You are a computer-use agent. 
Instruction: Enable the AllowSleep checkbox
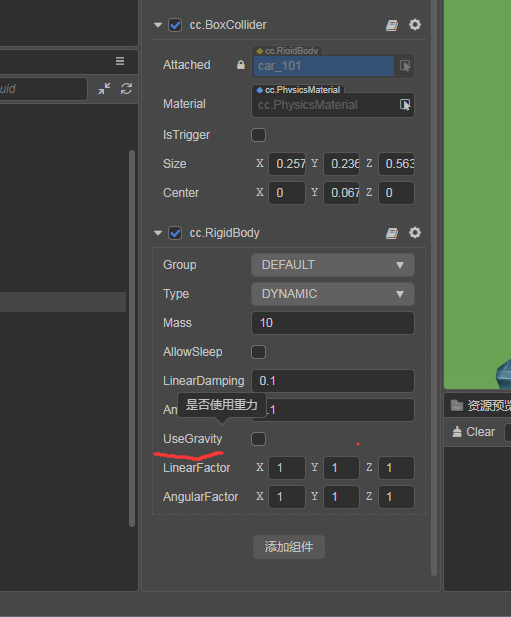(x=258, y=352)
